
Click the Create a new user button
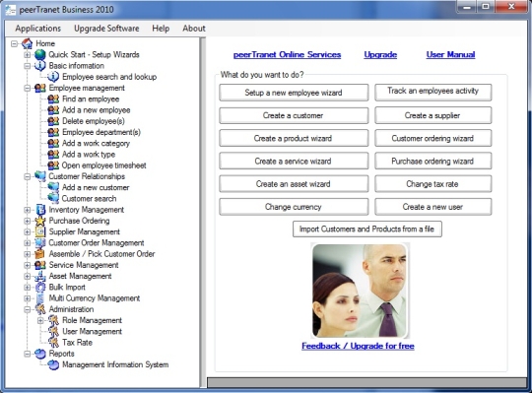coord(432,207)
